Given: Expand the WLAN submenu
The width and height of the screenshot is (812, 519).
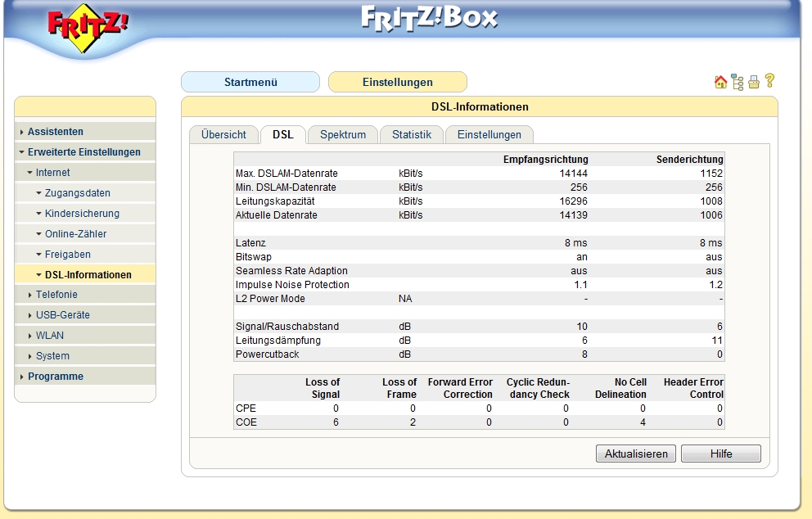Looking at the screenshot, I should [x=49, y=336].
